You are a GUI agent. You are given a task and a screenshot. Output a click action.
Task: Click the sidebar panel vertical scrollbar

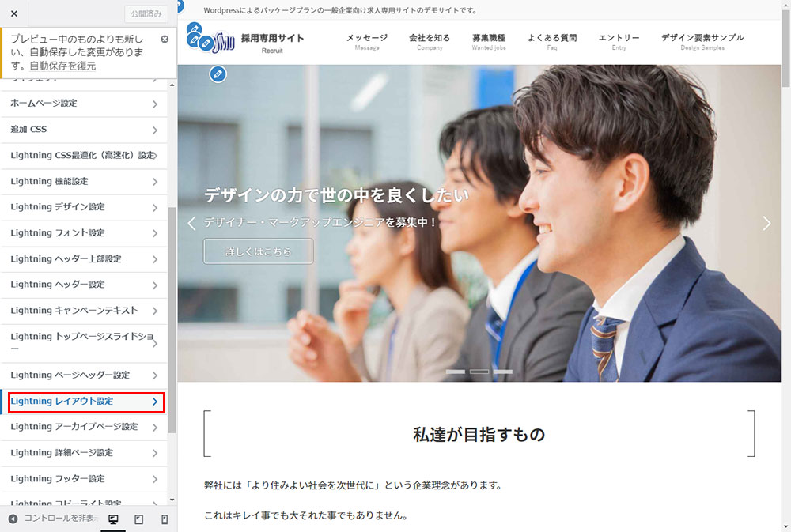coord(172,316)
